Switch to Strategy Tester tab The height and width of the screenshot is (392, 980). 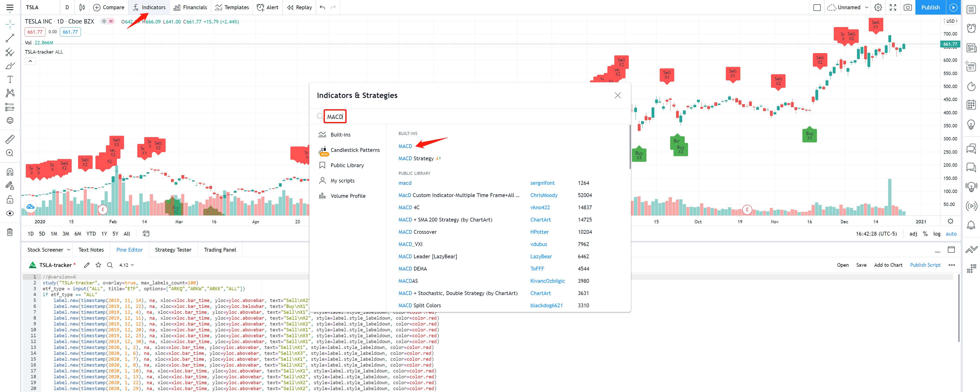(x=173, y=250)
